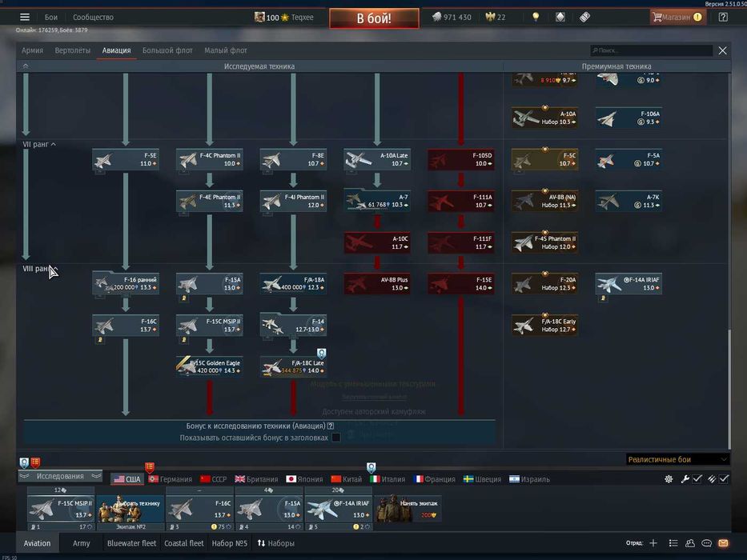747x560 pixels.
Task: Close the research tree window
Action: click(722, 50)
